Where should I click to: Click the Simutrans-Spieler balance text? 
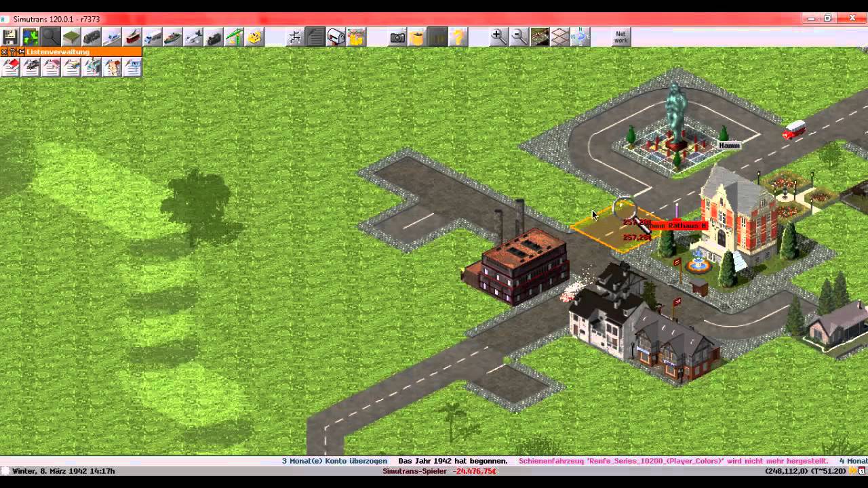point(439,470)
